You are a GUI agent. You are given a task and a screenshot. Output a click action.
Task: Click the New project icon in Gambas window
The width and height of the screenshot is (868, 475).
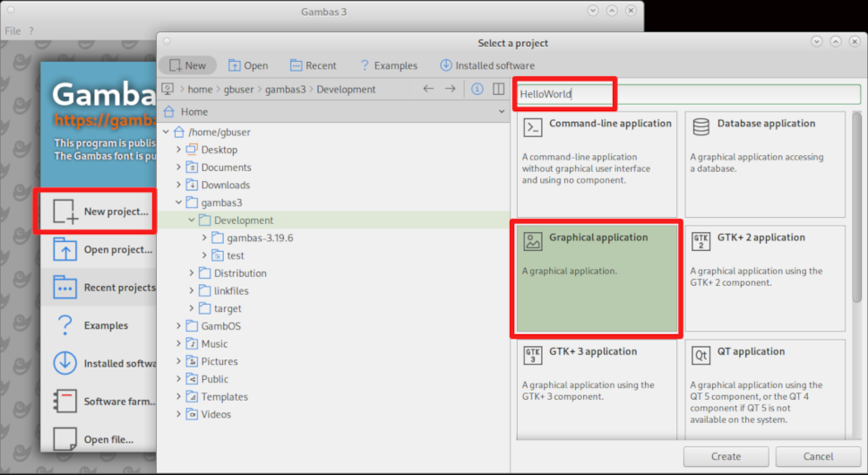65,212
